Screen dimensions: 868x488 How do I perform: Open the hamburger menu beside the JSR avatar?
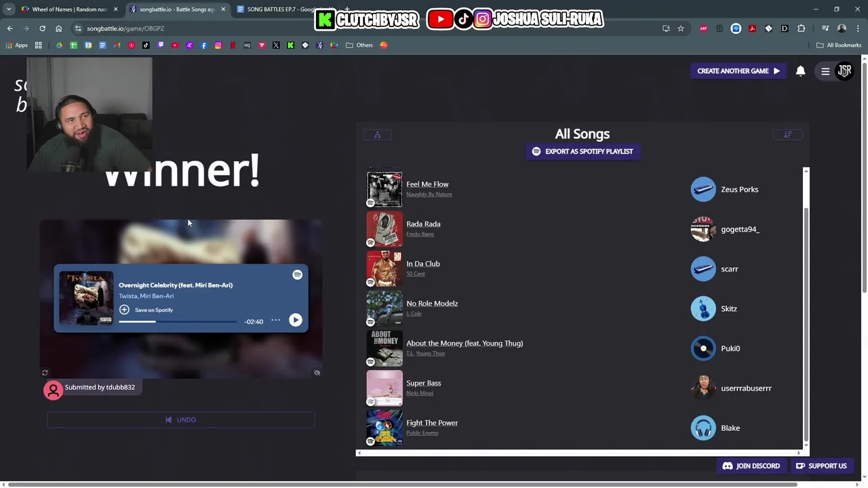[825, 71]
